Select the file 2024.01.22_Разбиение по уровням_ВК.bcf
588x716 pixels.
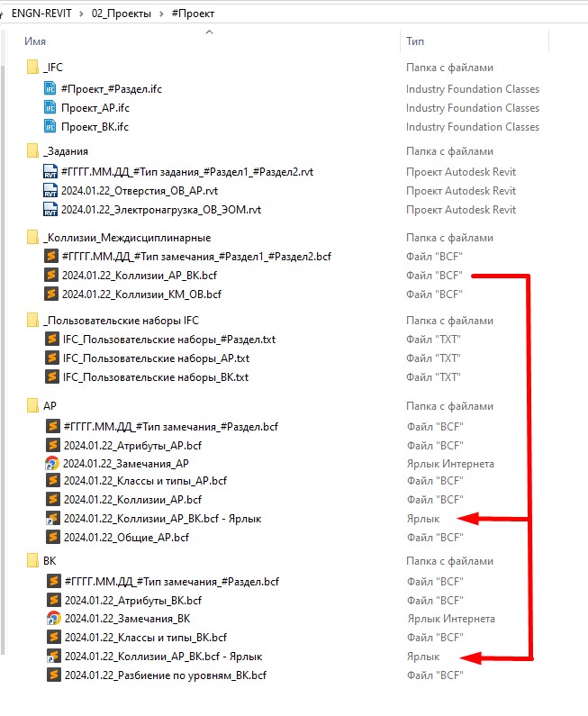point(166,675)
